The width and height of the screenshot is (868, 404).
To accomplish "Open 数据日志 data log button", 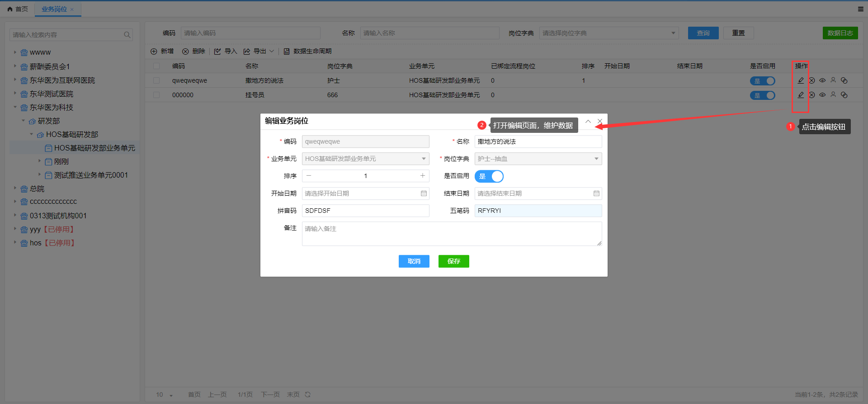I will (x=840, y=33).
